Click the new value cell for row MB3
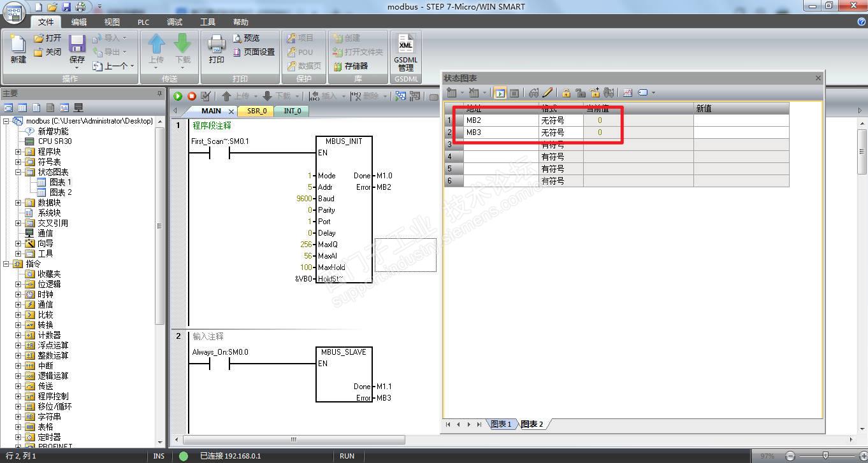 click(741, 132)
